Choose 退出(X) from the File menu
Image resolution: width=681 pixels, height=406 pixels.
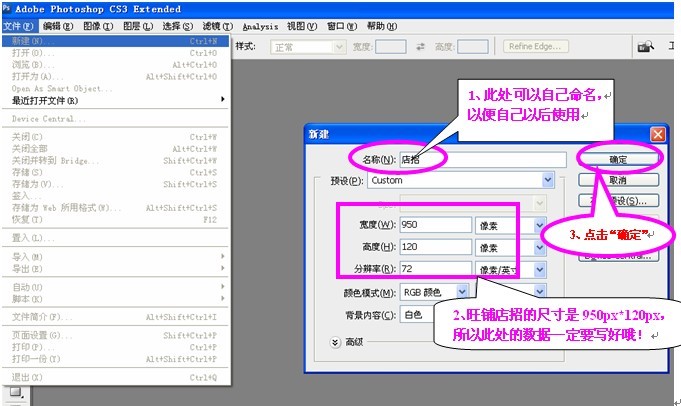(116, 377)
